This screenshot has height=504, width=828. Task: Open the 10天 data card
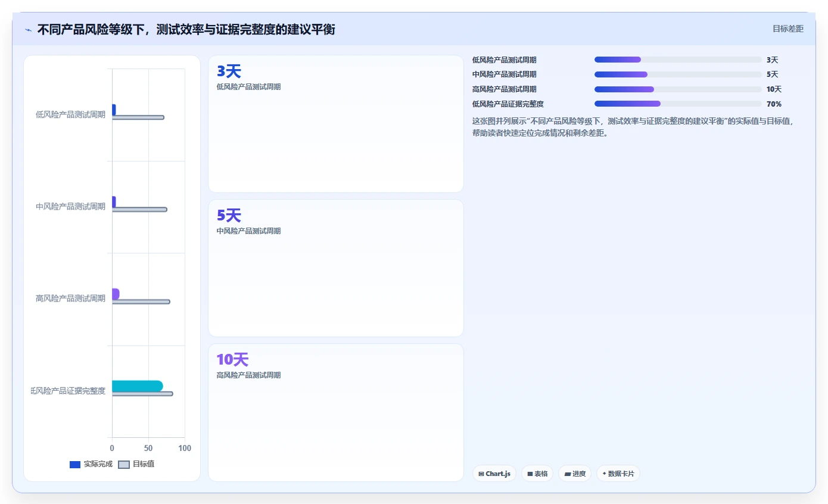[336, 412]
